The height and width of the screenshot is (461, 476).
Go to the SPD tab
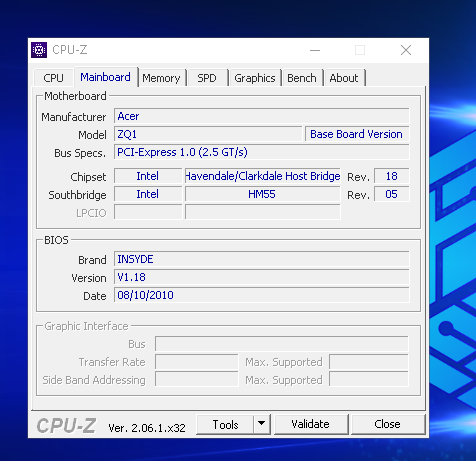click(x=207, y=78)
